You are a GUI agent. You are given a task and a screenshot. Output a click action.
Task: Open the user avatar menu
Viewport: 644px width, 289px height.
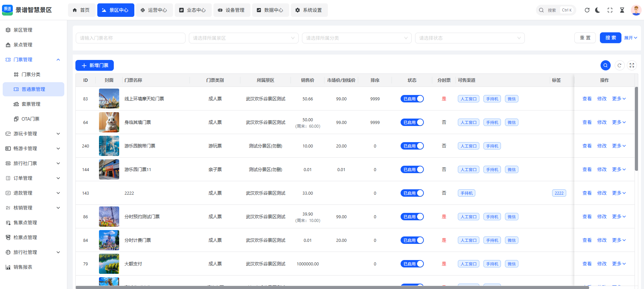coord(636,10)
